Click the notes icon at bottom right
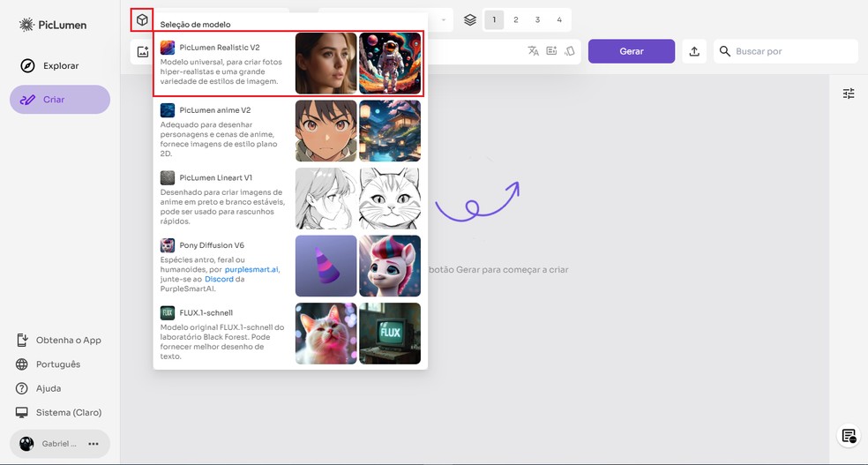 click(x=849, y=436)
